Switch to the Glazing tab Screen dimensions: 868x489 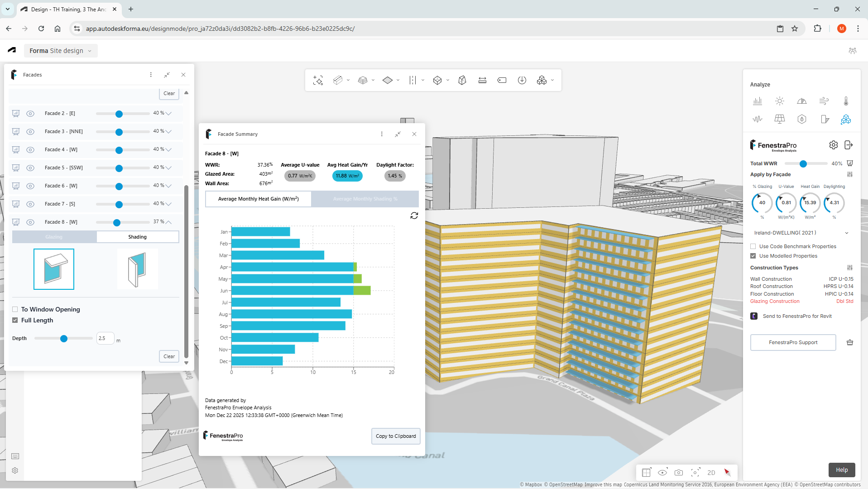[54, 237]
